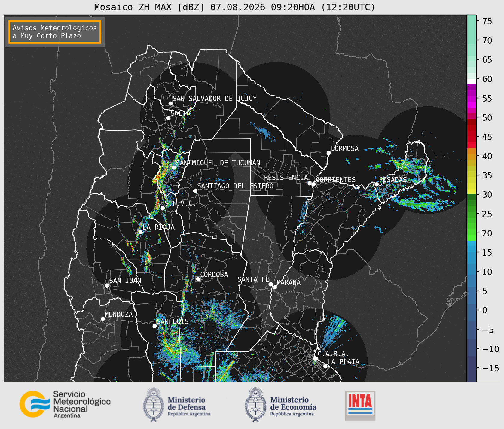Open the Avisos Meteorológicos a Muy Corto Plazo box
This screenshot has height=429, width=504.
point(55,32)
